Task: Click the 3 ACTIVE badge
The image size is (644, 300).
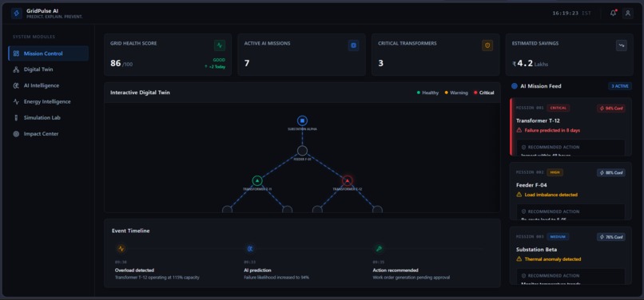Action: 620,86
